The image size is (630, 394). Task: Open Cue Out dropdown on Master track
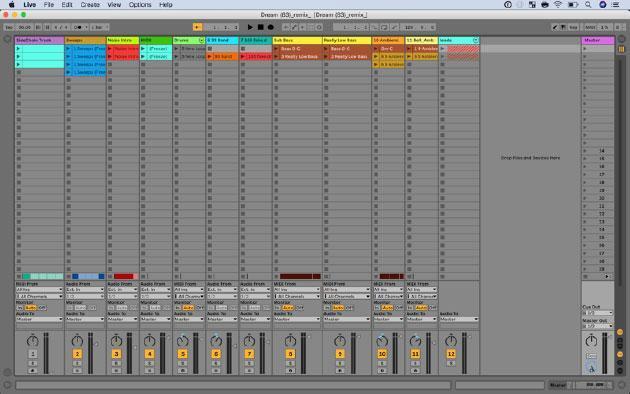[x=597, y=313]
